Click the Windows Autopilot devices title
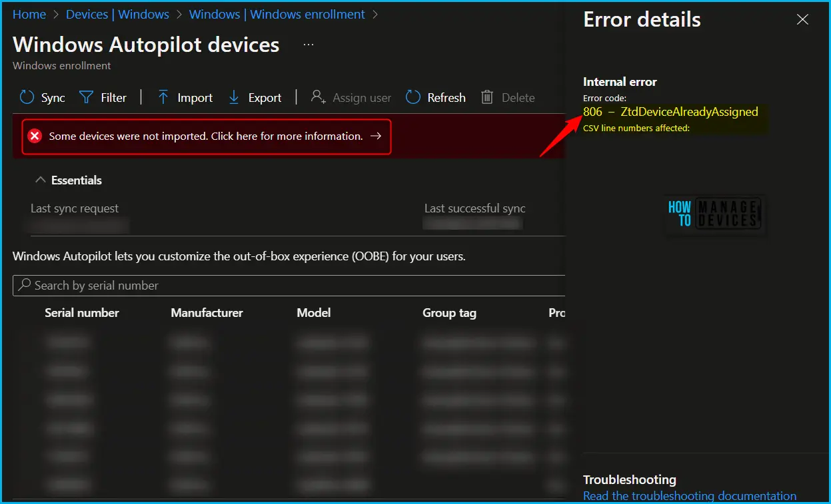Screen dimensions: 831x504 146,45
